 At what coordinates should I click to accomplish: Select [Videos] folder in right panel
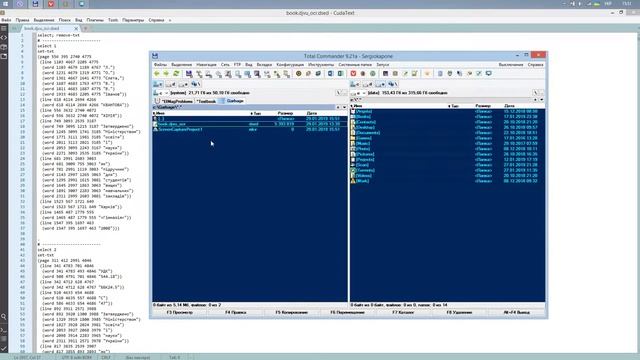(x=447, y=176)
